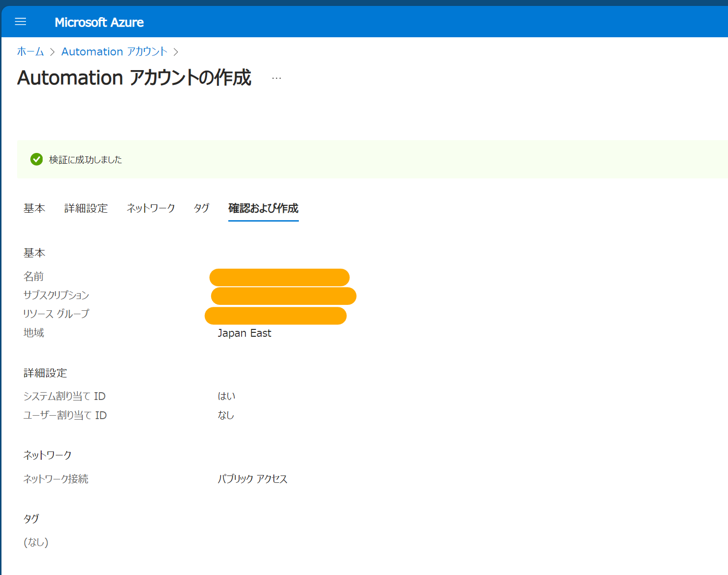Switch to the 詳細設定 tab
The height and width of the screenshot is (575, 728).
tap(86, 208)
